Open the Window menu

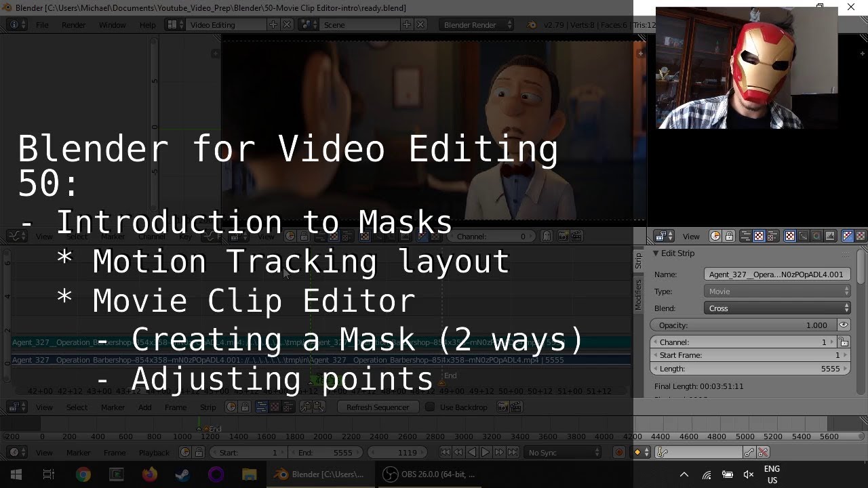112,25
